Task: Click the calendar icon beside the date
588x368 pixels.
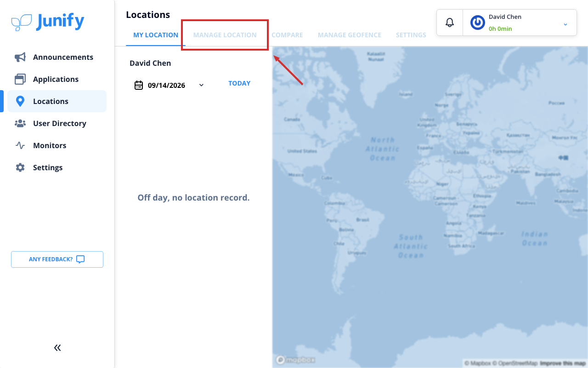Action: click(139, 85)
